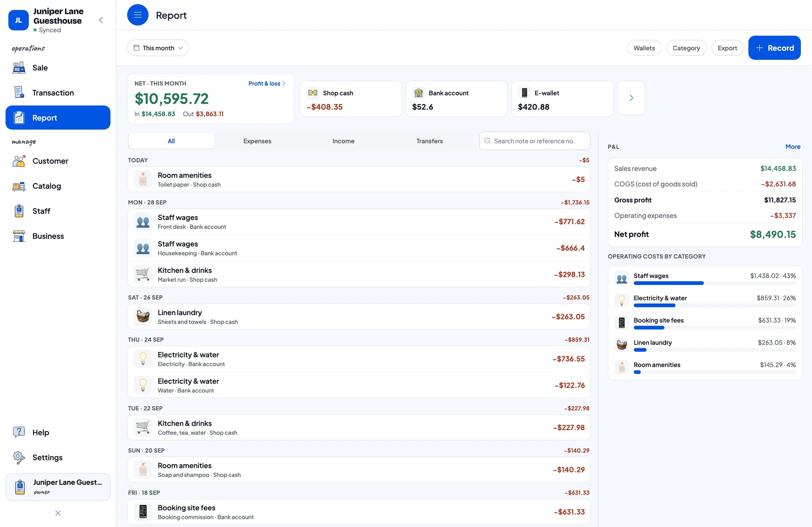Open Transaction from the sidebar
812x527 pixels.
[58, 93]
